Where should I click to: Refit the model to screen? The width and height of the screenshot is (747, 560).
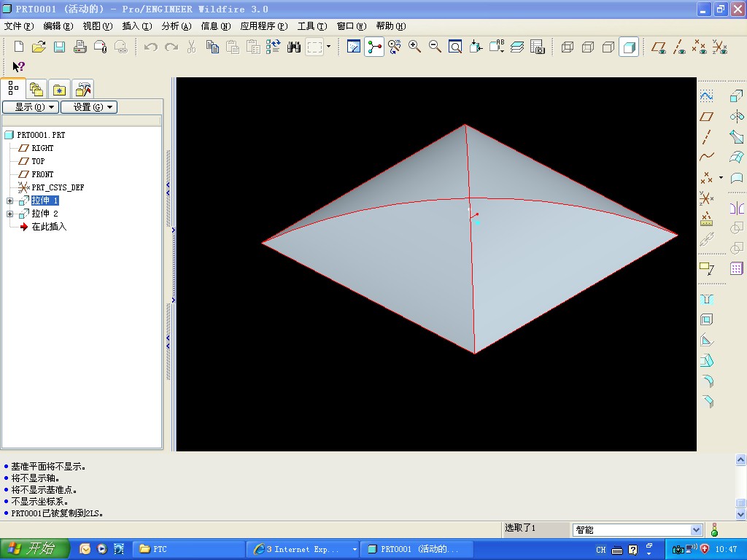455,47
